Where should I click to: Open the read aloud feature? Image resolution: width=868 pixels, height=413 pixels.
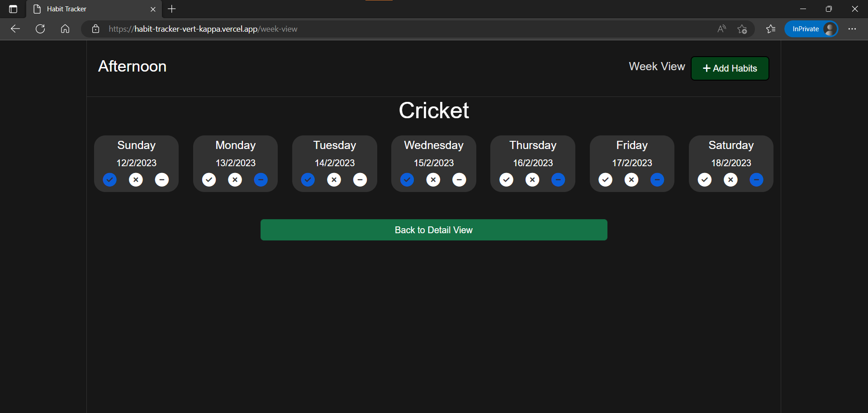[721, 29]
